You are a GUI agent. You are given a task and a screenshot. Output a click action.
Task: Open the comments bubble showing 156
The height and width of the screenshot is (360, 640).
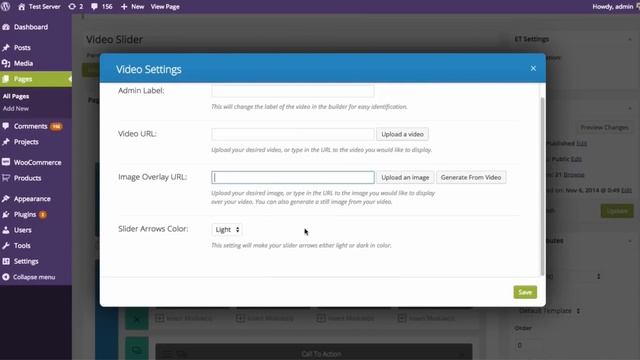click(102, 7)
